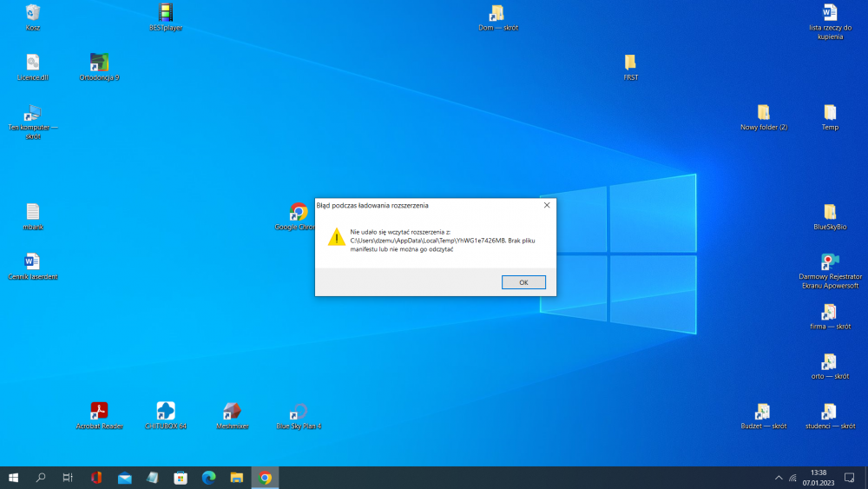Image resolution: width=868 pixels, height=489 pixels.
Task: Select the Meshmixer desktop shortcut
Action: (x=232, y=411)
